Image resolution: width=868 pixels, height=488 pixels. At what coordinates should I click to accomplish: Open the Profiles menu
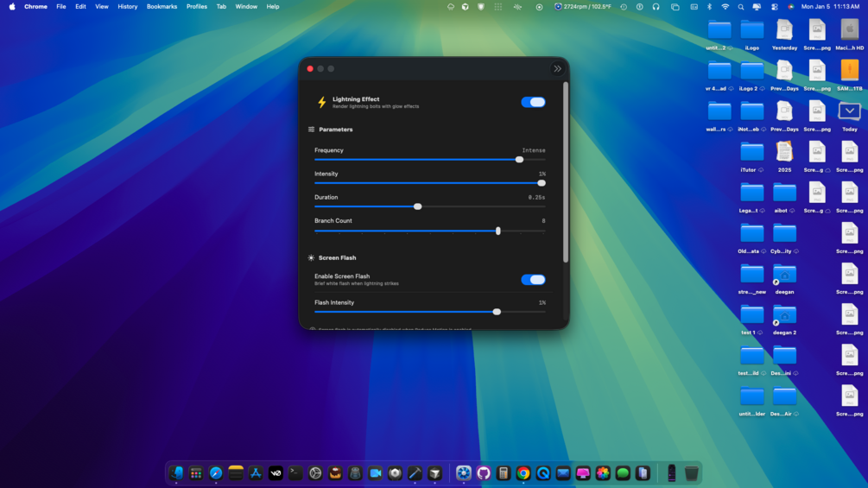(197, 7)
